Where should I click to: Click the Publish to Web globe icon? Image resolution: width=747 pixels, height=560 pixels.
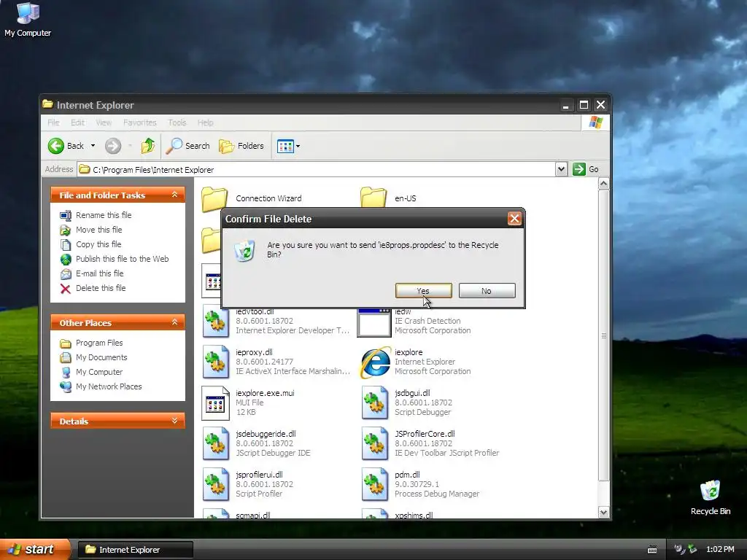tap(65, 259)
